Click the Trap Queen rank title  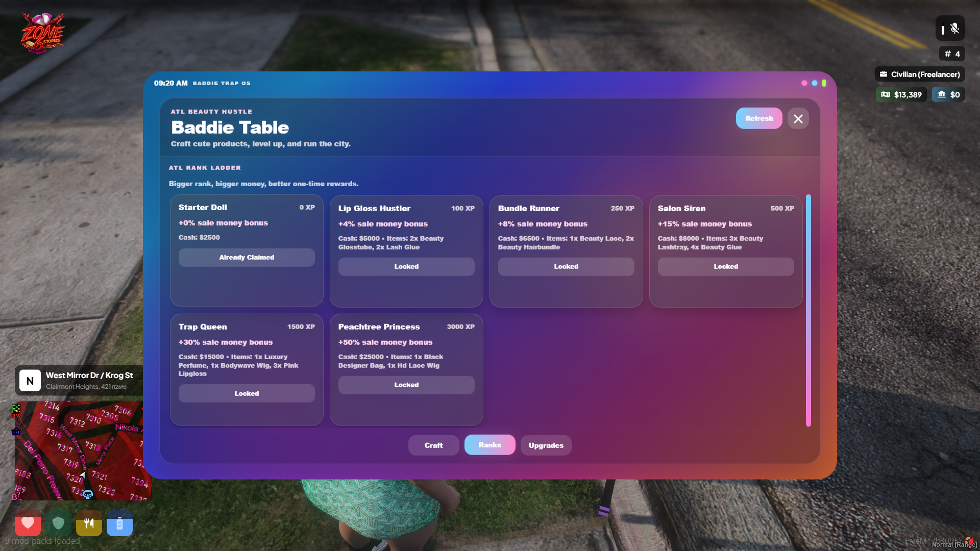coord(203,327)
